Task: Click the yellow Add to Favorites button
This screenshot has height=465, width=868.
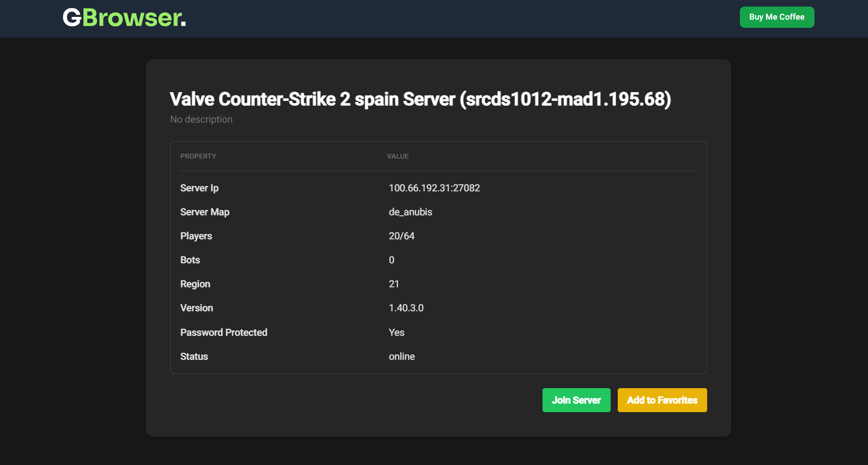Action: [x=662, y=400]
